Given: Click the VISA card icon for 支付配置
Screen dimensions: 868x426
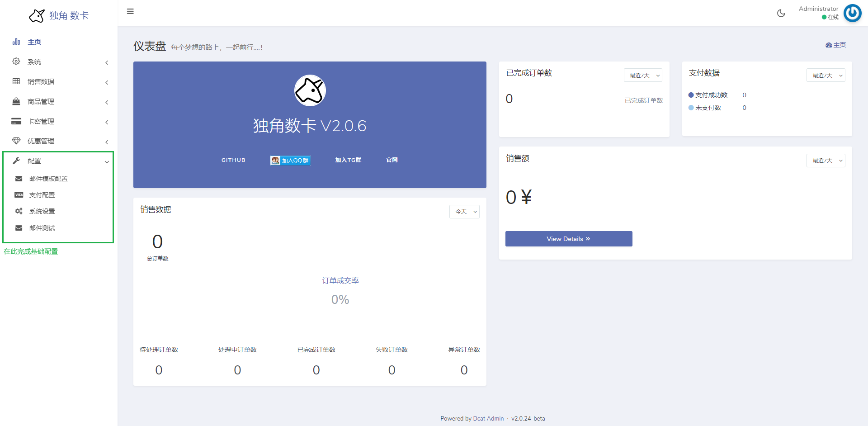Looking at the screenshot, I should coord(19,195).
